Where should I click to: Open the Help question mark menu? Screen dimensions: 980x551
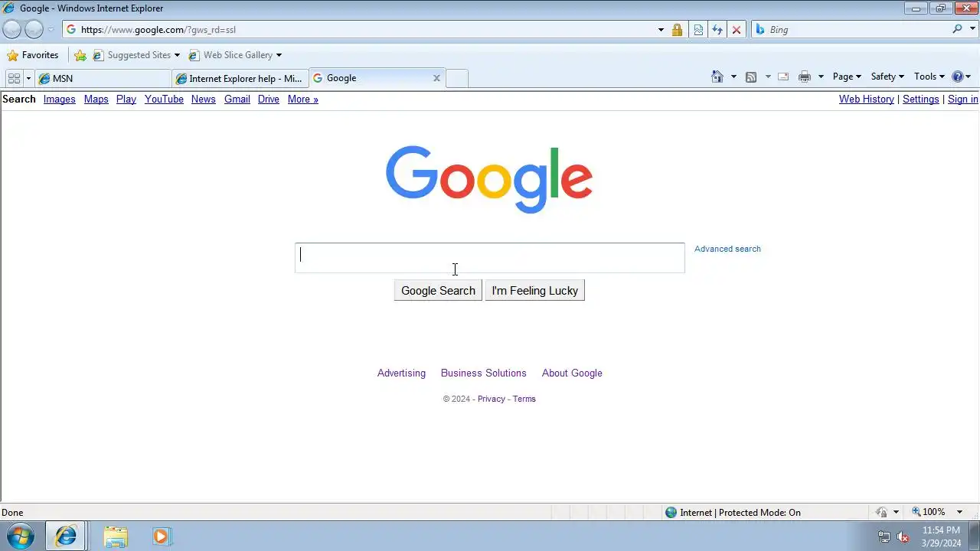961,77
